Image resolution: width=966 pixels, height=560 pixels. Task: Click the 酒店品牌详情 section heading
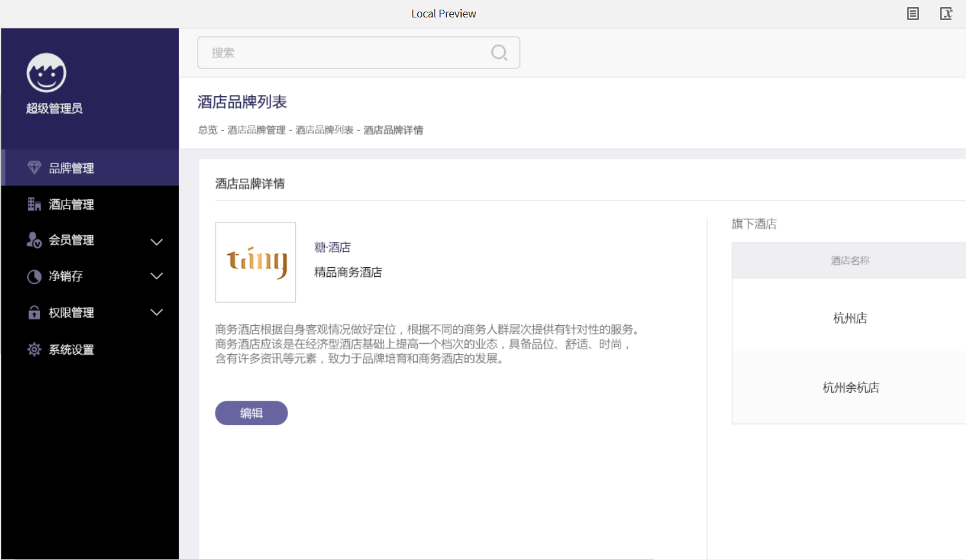[250, 184]
